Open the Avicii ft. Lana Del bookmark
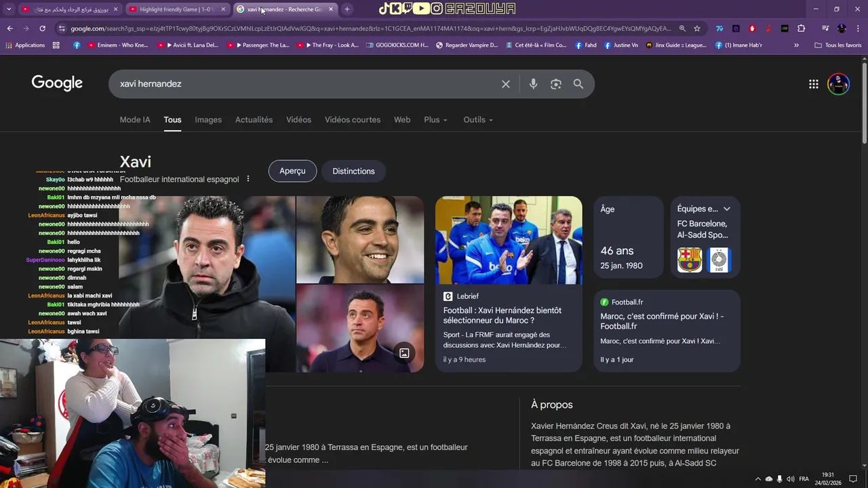This screenshot has width=868, height=488. click(x=187, y=45)
